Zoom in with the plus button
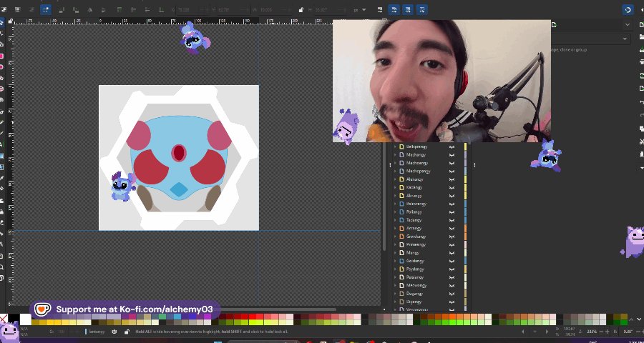This screenshot has height=343, width=644. click(607, 332)
